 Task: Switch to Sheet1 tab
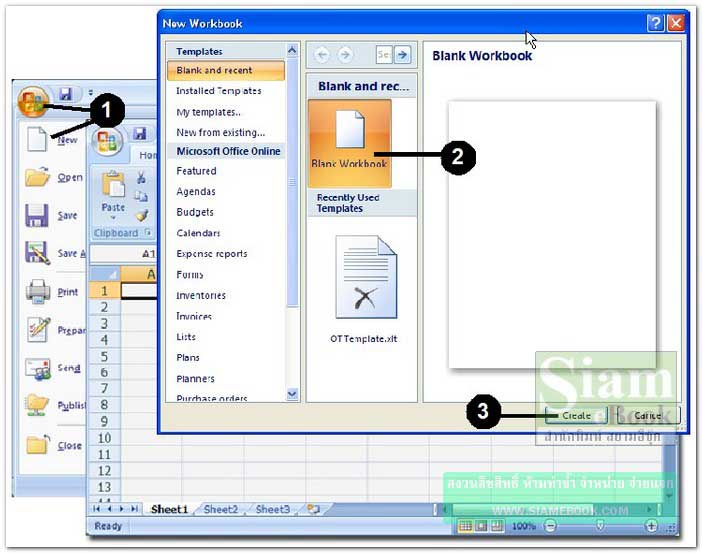169,509
